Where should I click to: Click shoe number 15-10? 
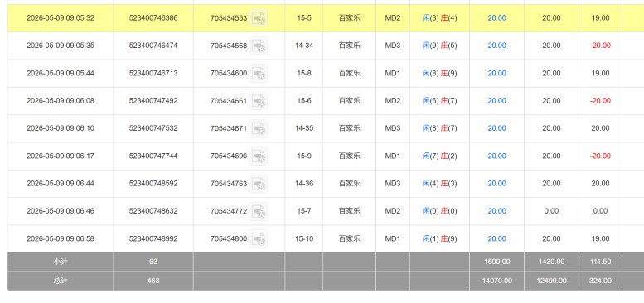pos(304,238)
